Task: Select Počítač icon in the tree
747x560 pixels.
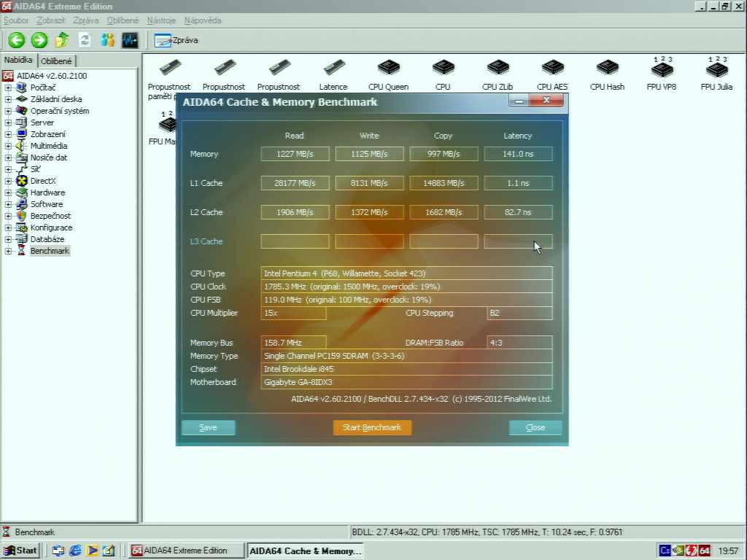Action: (x=21, y=87)
